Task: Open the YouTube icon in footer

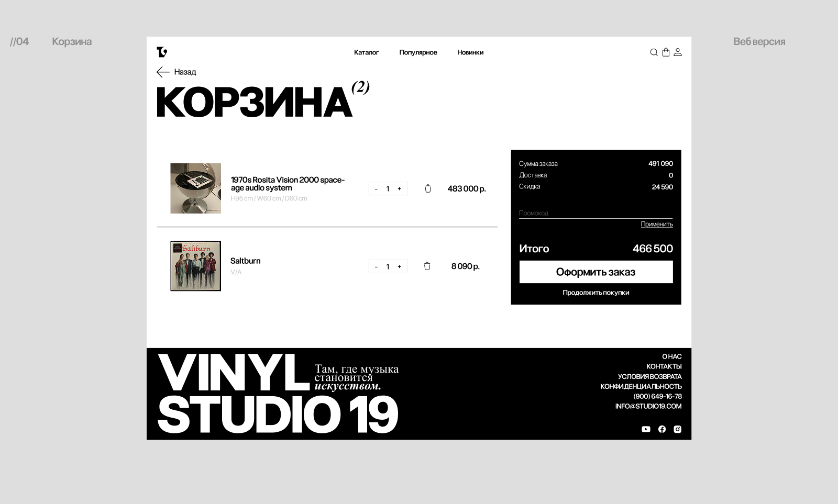Action: click(646, 429)
